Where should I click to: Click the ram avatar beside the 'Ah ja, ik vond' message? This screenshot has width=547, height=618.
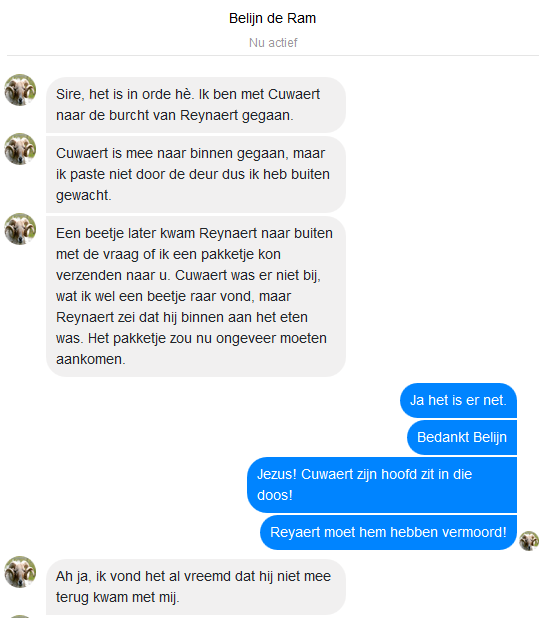coord(20,572)
